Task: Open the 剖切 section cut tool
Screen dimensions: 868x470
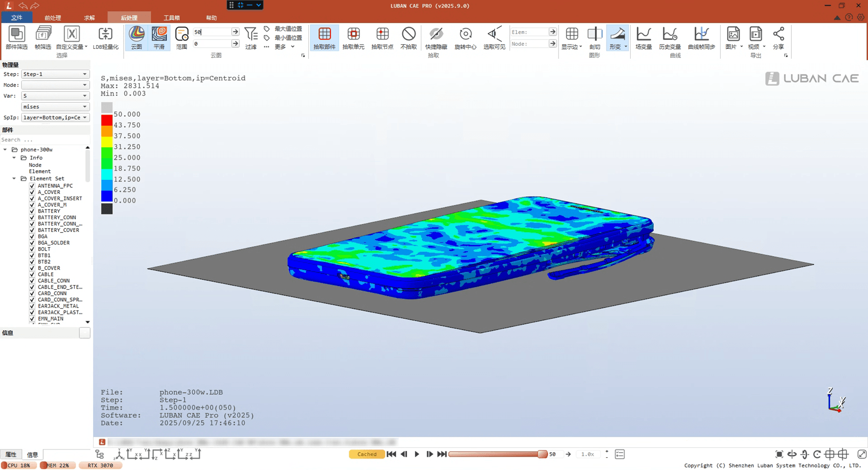Action: click(594, 37)
